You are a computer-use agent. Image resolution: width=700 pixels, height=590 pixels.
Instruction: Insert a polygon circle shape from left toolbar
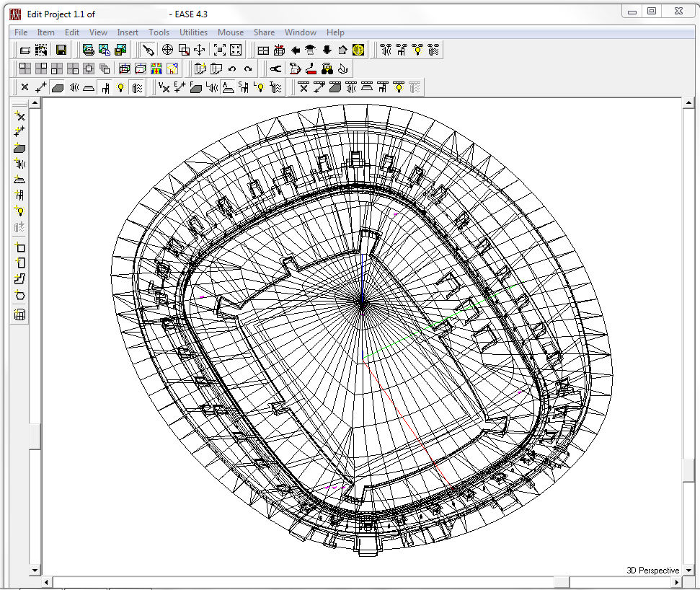point(19,295)
